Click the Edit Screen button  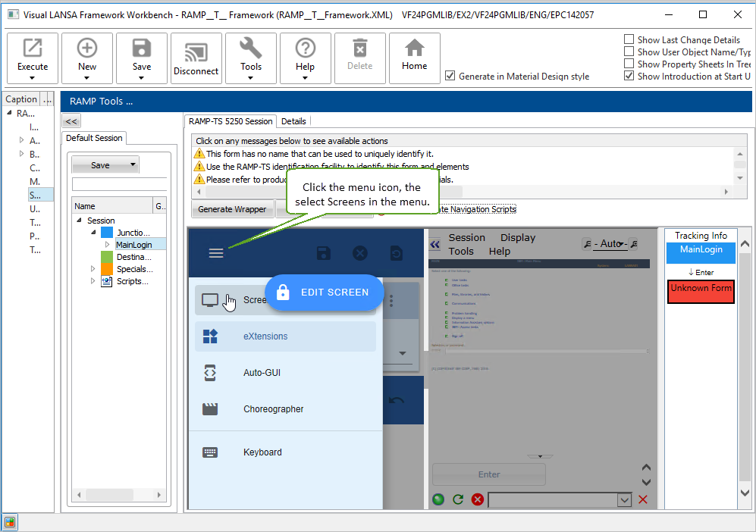pyautogui.click(x=325, y=293)
